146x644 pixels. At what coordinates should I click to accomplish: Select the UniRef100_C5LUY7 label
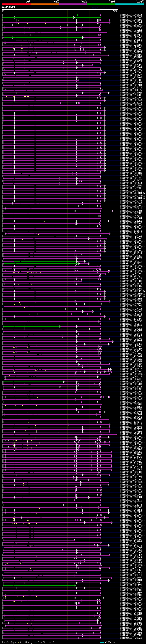(131, 306)
